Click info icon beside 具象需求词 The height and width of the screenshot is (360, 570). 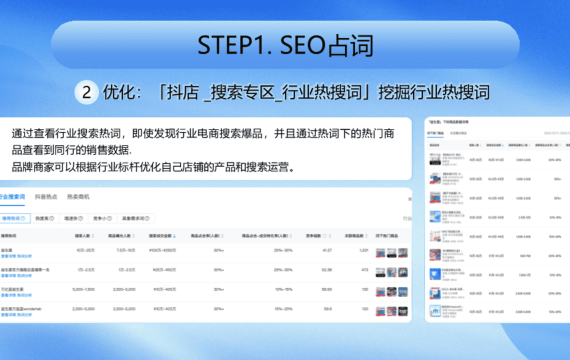tap(147, 218)
